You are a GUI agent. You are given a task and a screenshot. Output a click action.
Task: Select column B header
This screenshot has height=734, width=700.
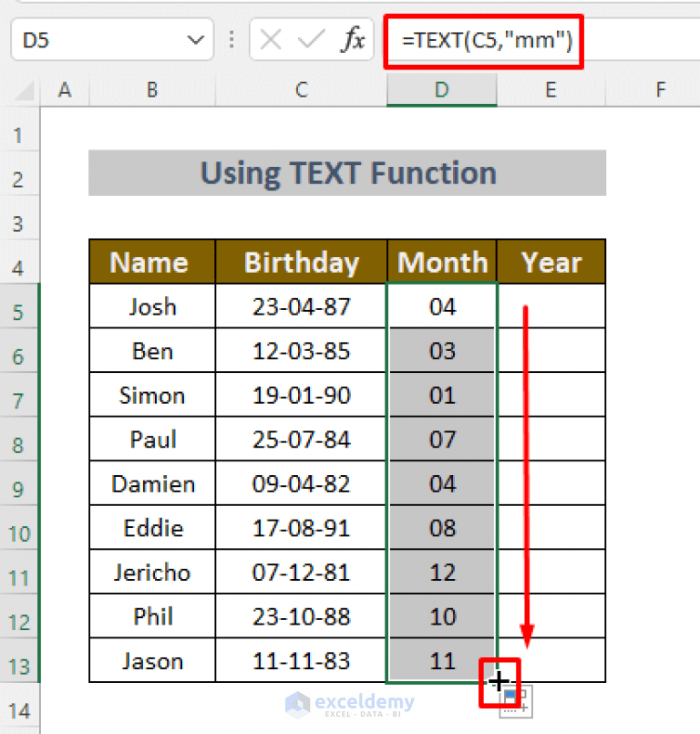click(152, 90)
